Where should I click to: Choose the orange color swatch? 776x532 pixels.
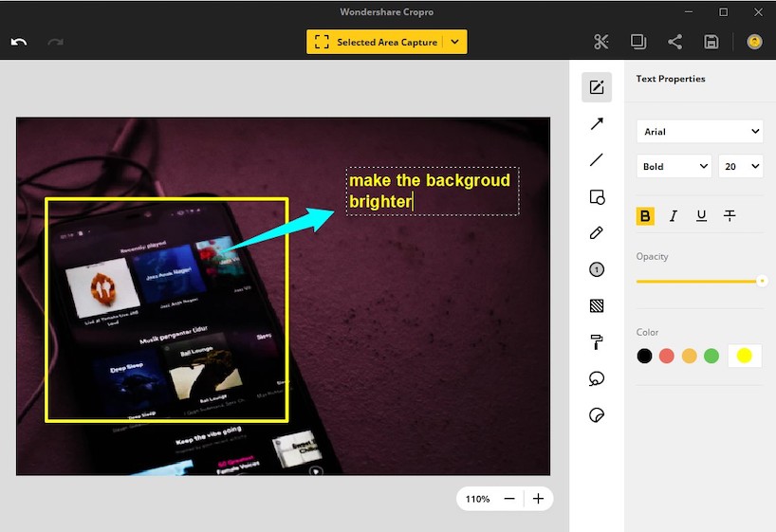tap(690, 356)
